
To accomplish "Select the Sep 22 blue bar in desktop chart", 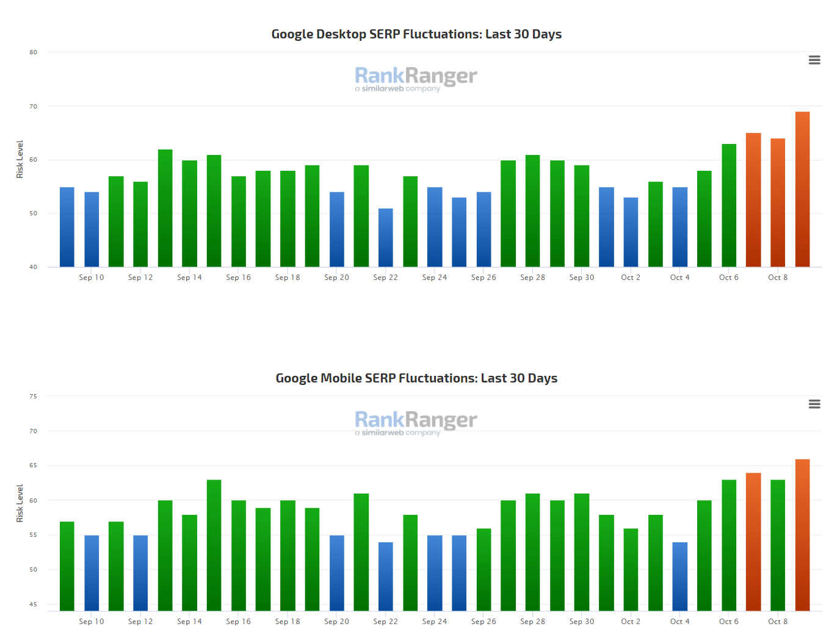I will click(385, 238).
